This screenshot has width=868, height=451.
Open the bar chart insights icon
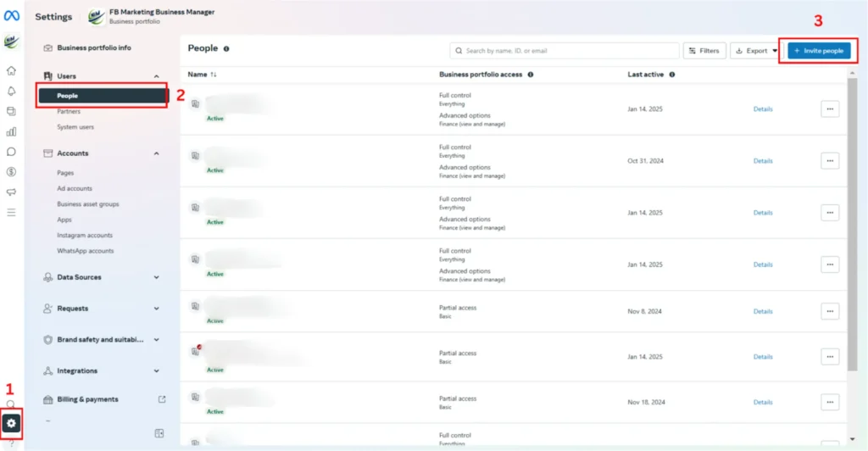coord(11,131)
